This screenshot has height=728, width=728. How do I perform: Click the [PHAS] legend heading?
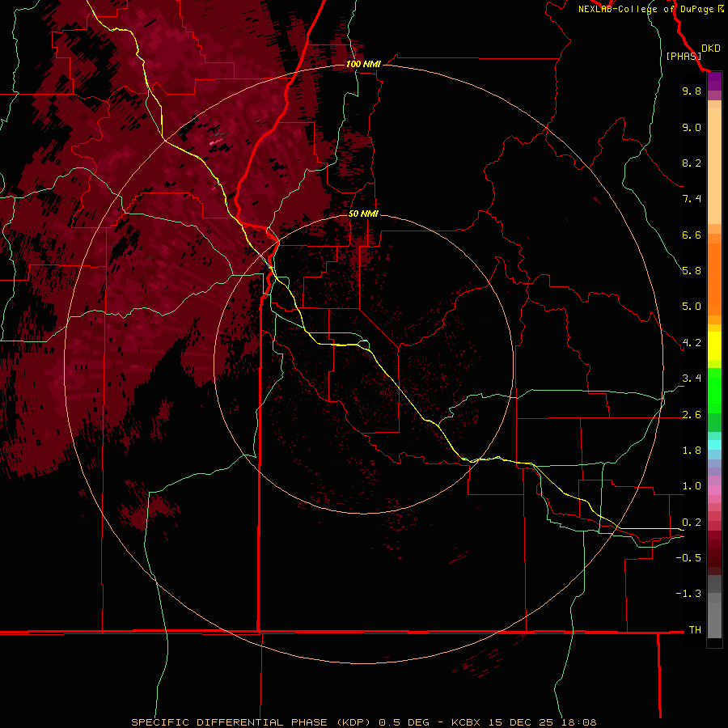click(x=684, y=56)
